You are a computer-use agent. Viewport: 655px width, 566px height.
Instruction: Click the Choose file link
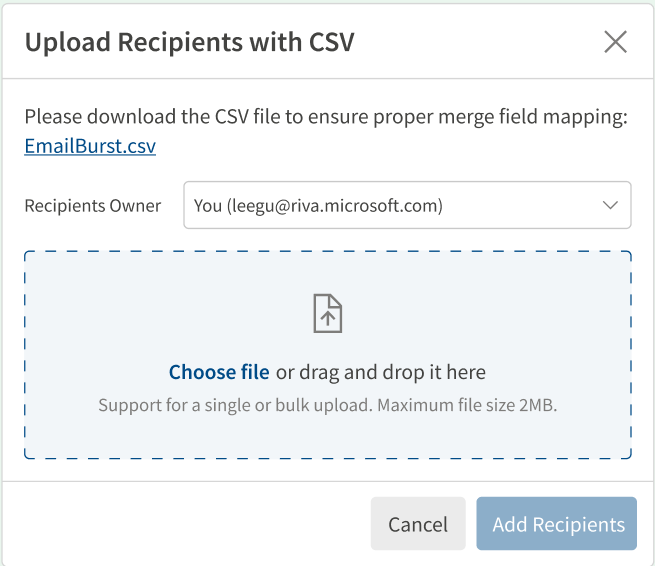coord(219,372)
